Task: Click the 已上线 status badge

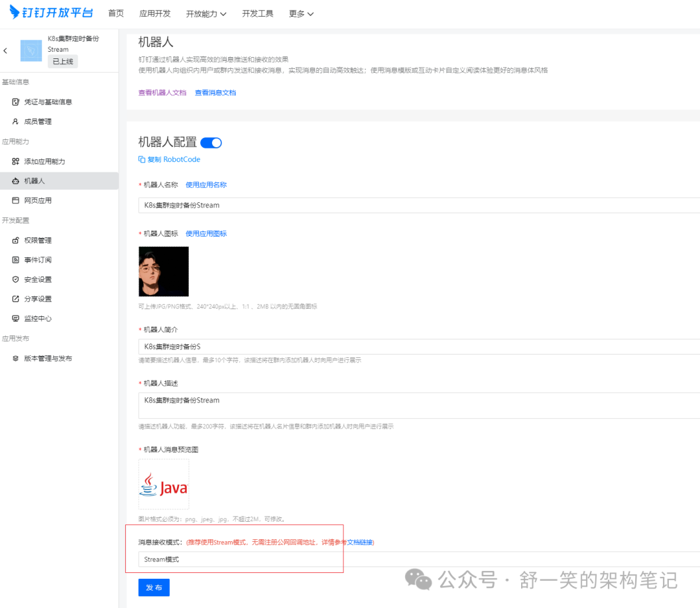Action: pyautogui.click(x=63, y=62)
